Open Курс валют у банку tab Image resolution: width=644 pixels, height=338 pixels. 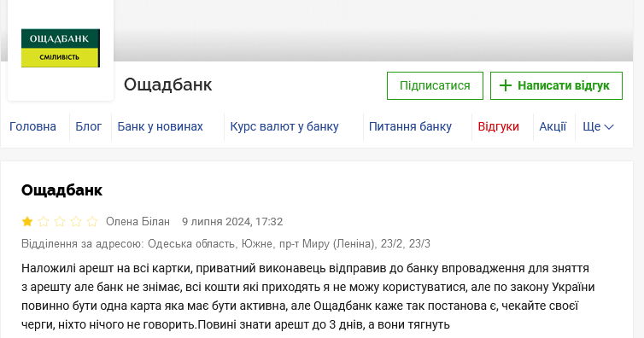284,126
